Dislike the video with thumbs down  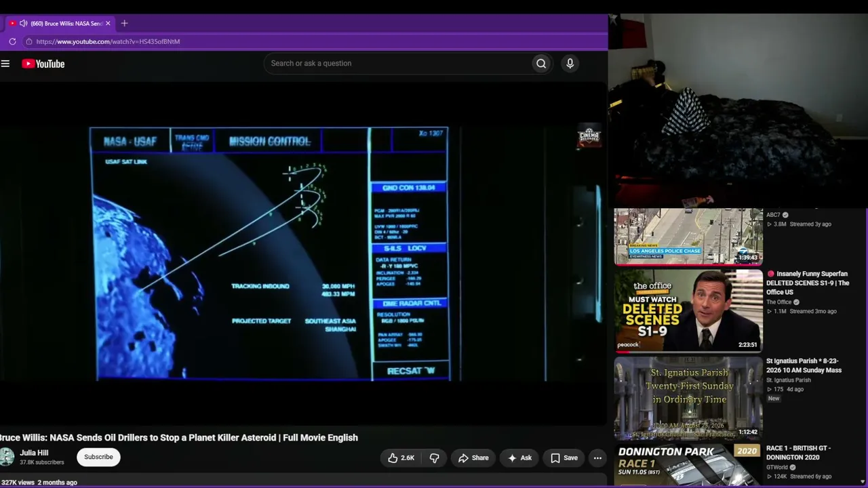pyautogui.click(x=435, y=458)
